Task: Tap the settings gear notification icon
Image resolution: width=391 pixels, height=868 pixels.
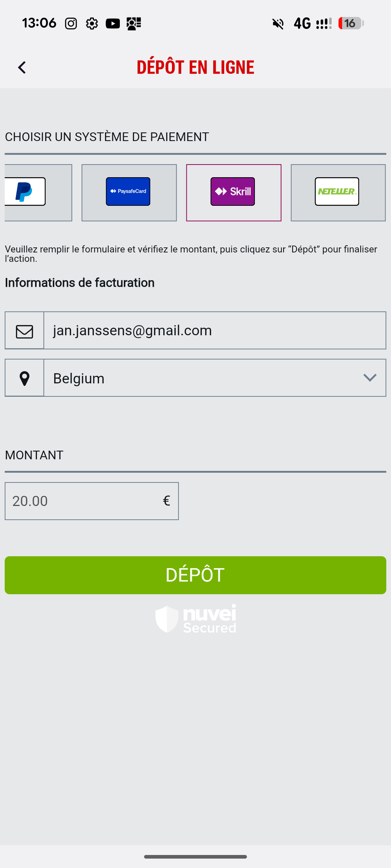Action: [92, 24]
